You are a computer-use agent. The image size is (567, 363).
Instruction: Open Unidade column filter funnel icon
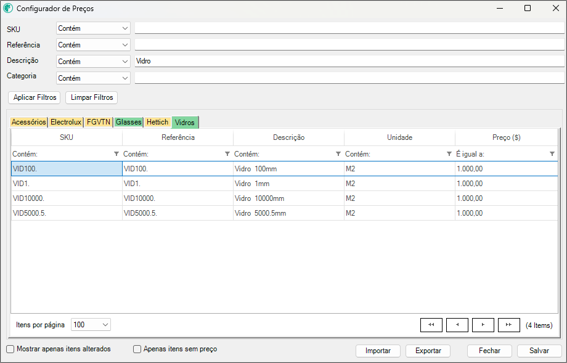449,154
